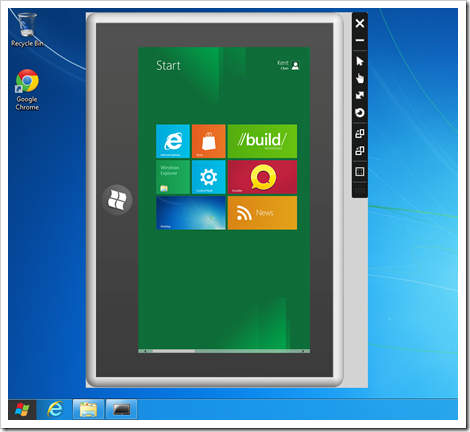Screen dimensions: 470x432
Task: Change simulator screen resolution icon
Action: (360, 172)
